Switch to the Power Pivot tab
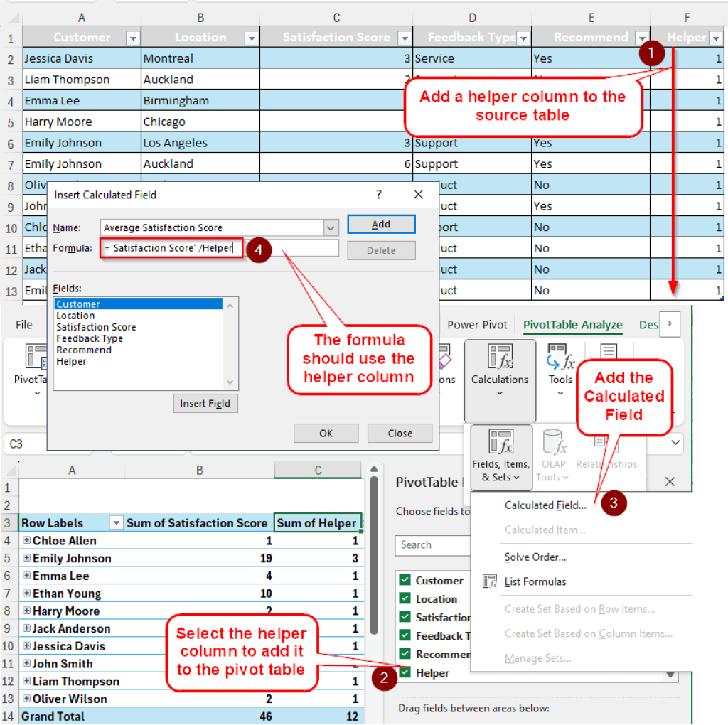This screenshot has width=728, height=725. click(x=478, y=324)
